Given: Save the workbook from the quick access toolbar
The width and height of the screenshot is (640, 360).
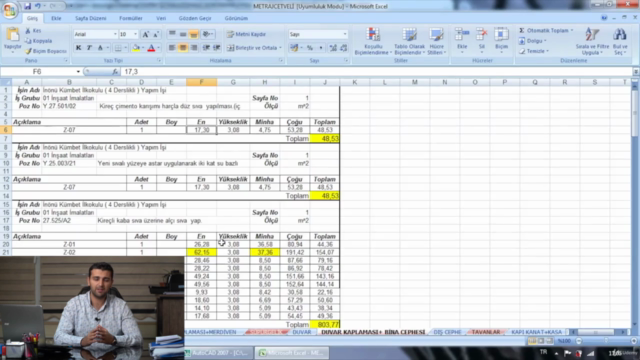Looking at the screenshot, I should [27, 6].
